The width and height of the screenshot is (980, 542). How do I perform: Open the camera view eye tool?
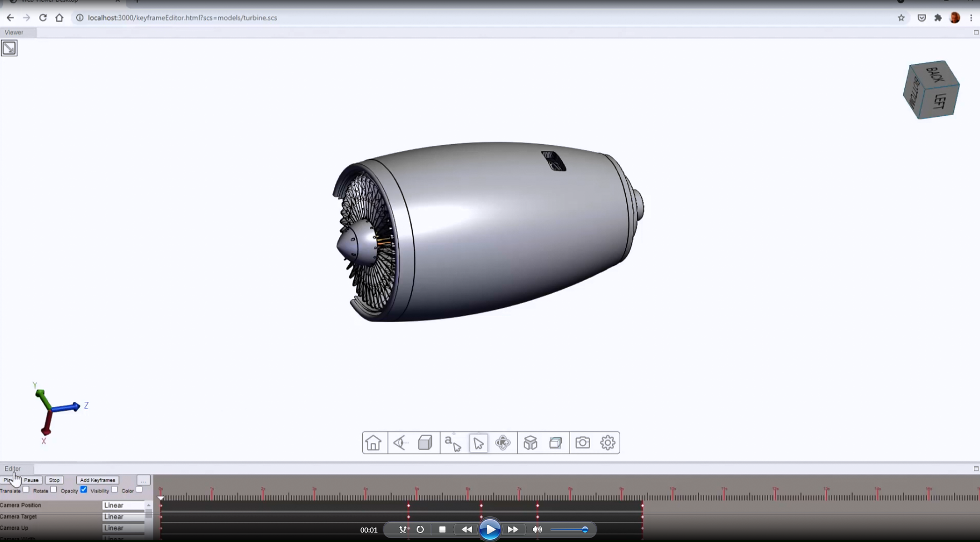pyautogui.click(x=400, y=443)
